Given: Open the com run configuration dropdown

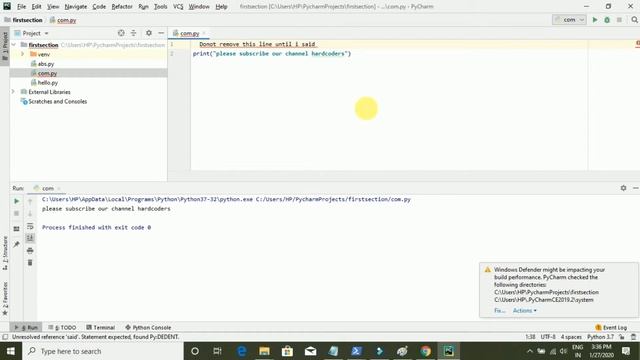Looking at the screenshot, I should tap(569, 20).
